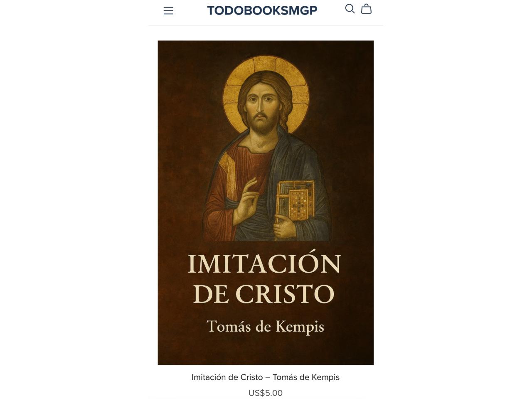Open product title Imitación de Cristo link
Screen dimensions: 532x399
(266, 377)
